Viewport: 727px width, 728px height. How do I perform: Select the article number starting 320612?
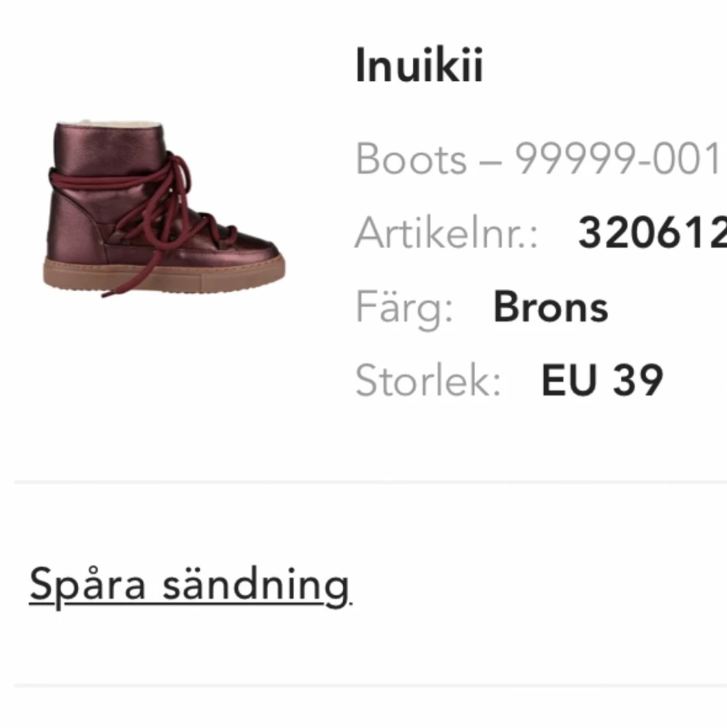coord(651,233)
